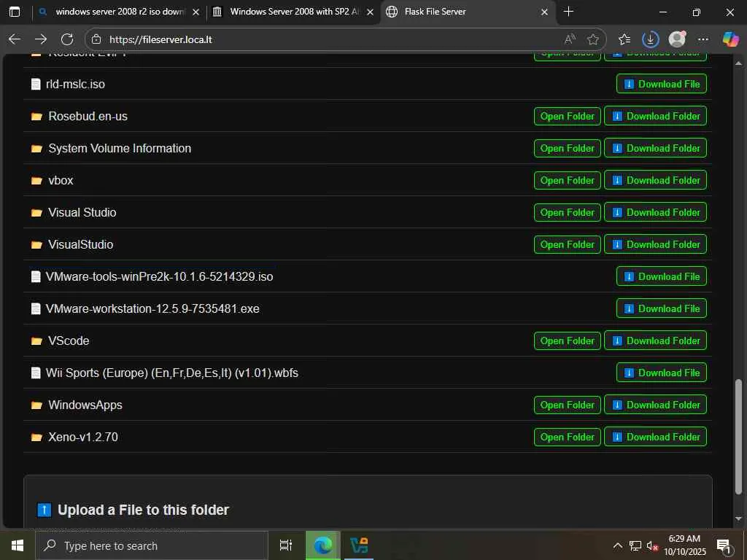Open the Favorites list icon
The height and width of the screenshot is (560, 747).
[624, 39]
